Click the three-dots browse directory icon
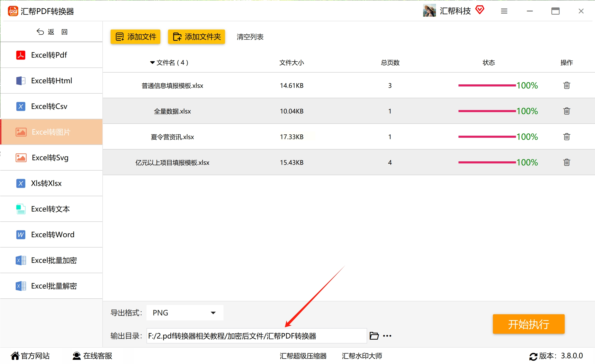 (x=387, y=336)
